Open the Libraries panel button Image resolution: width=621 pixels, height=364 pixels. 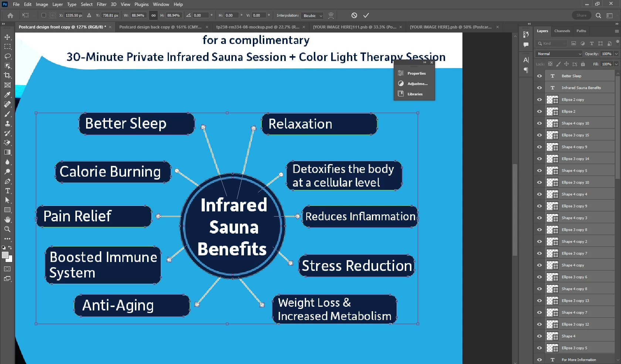414,94
